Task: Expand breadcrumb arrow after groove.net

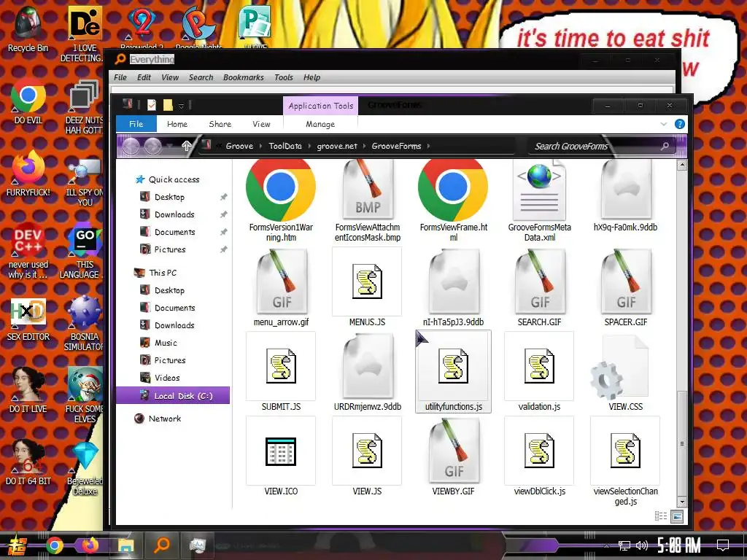Action: (365, 146)
